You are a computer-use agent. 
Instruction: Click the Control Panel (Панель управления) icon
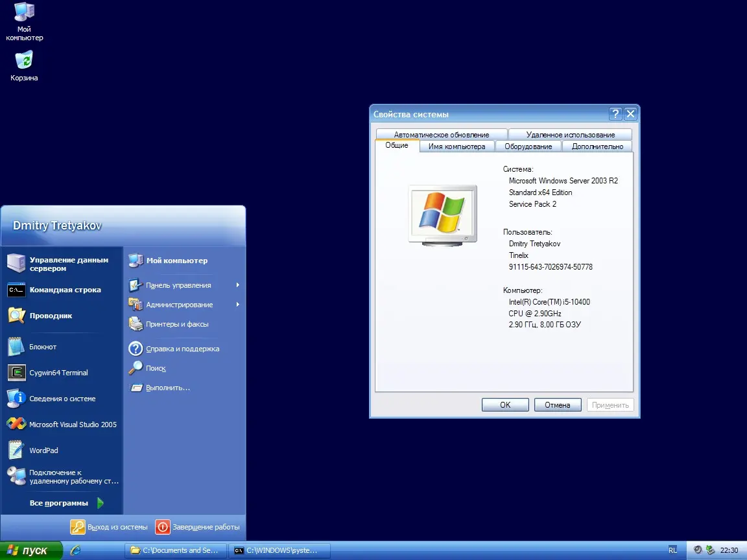click(136, 285)
